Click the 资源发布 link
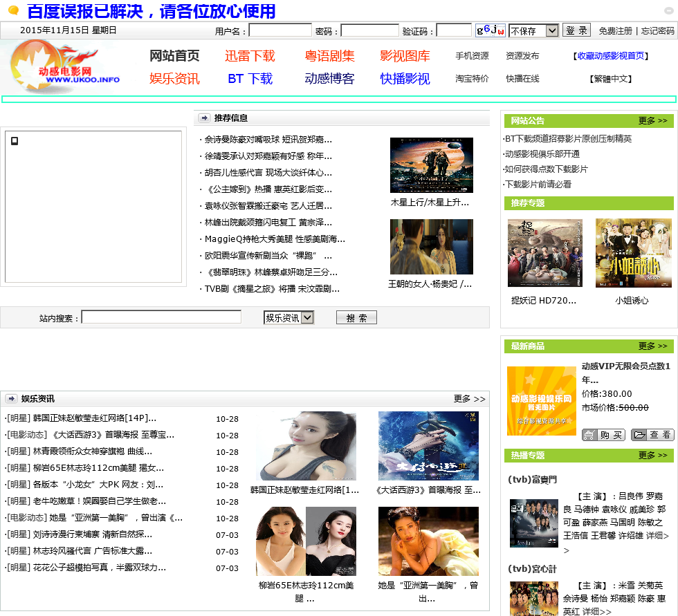Image resolution: width=678 pixels, height=616 pixels. tap(523, 56)
